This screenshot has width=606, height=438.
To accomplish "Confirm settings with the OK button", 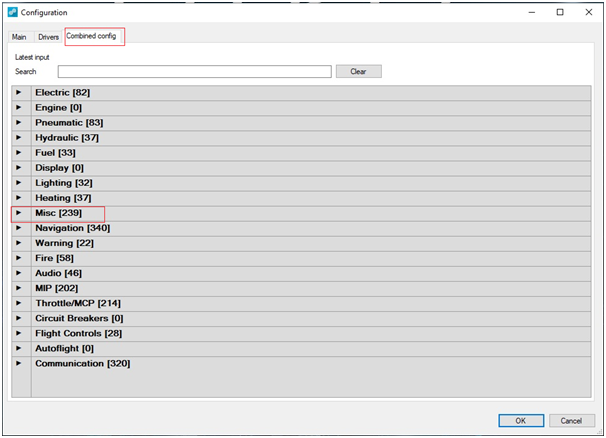I will coord(521,421).
